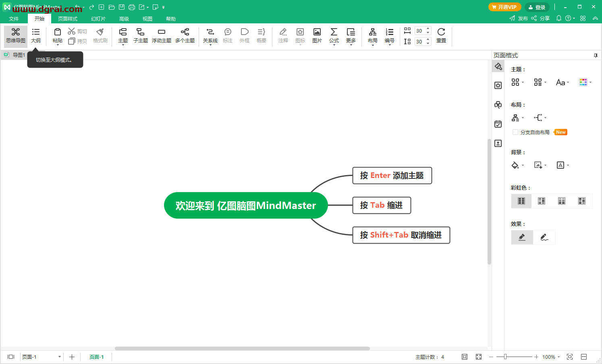Expand the 页面-1 dropdown in the status bar

[x=59, y=357]
